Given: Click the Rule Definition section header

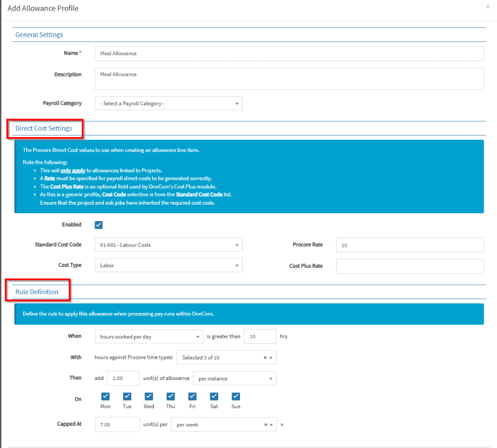Looking at the screenshot, I should [37, 292].
